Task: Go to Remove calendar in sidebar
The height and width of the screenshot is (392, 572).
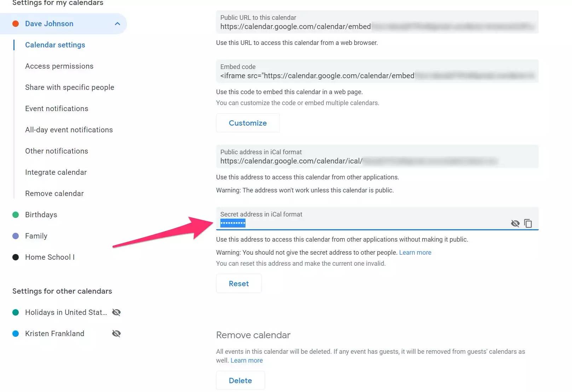Action: (54, 194)
